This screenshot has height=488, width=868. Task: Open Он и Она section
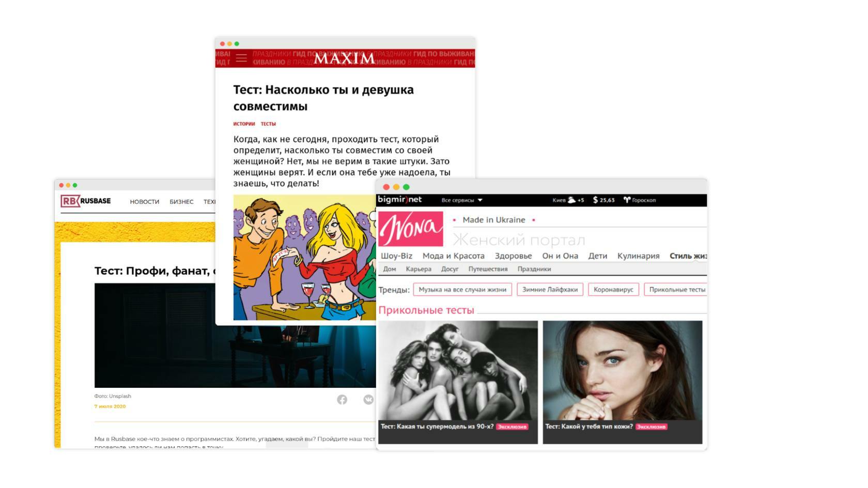[560, 256]
